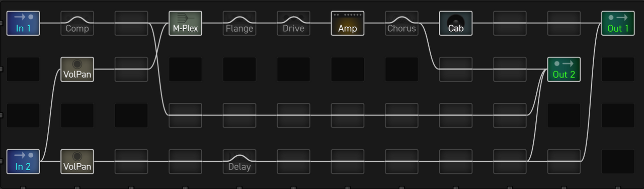Select the VolPan block next to In 2
This screenshot has width=644, height=189.
(x=77, y=161)
